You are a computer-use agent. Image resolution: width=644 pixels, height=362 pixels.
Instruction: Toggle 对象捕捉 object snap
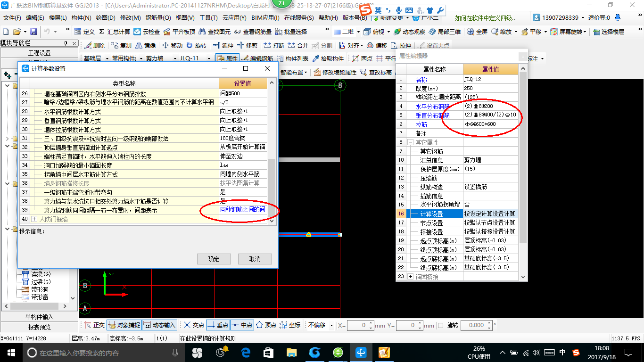(x=124, y=325)
